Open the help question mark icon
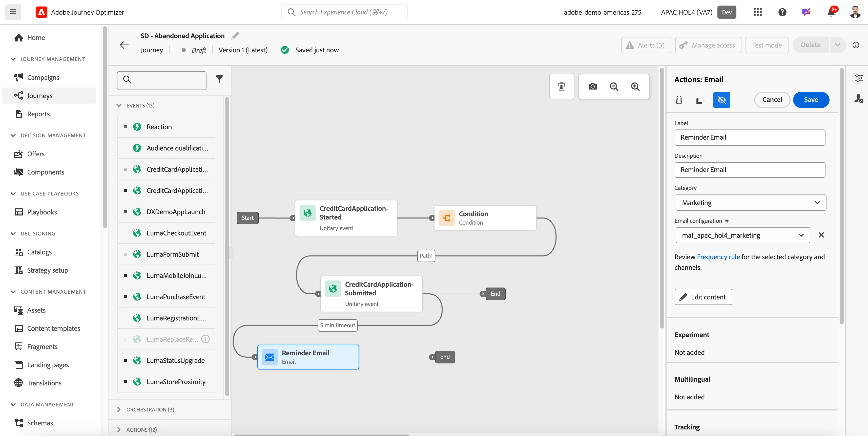The image size is (868, 436). [x=782, y=12]
